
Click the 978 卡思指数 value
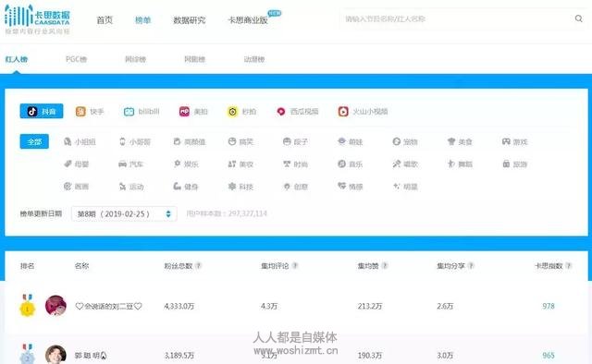[549, 306]
